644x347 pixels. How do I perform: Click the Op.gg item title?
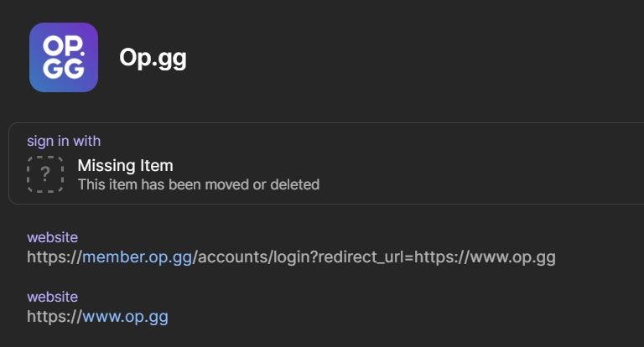click(x=153, y=58)
